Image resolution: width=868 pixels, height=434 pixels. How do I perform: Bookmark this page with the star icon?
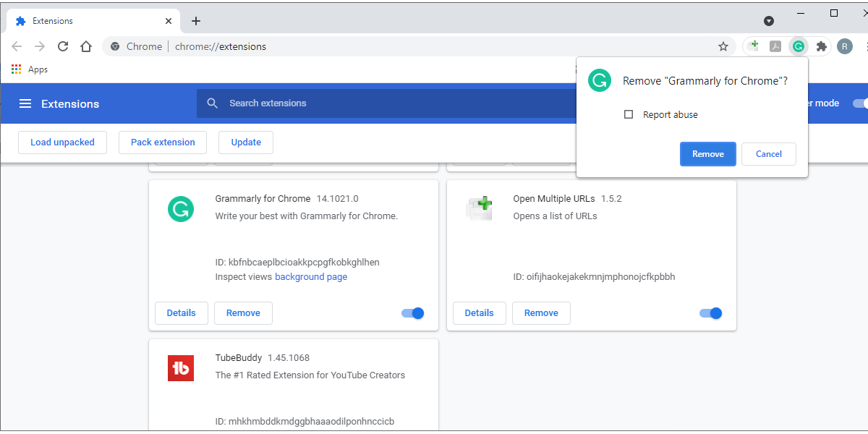point(723,46)
